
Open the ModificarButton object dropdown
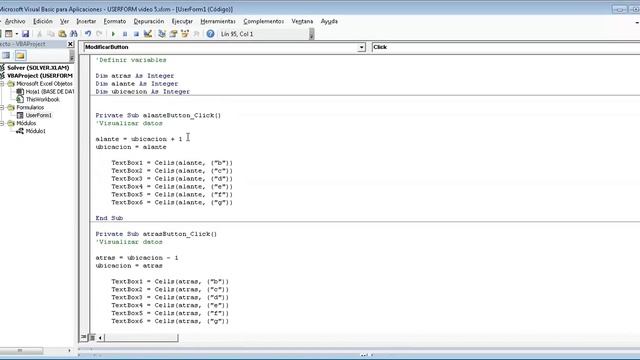click(361, 47)
